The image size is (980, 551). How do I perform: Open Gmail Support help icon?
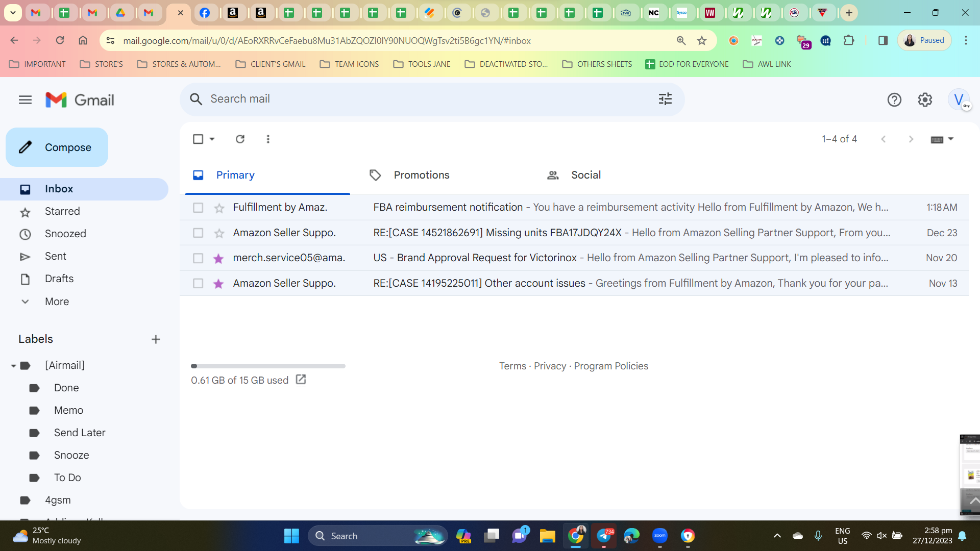coord(894,100)
